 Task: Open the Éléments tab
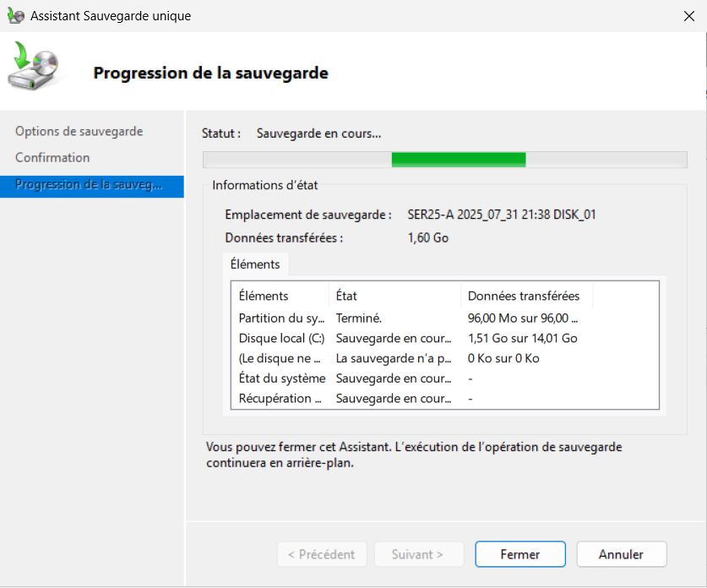[x=255, y=264]
